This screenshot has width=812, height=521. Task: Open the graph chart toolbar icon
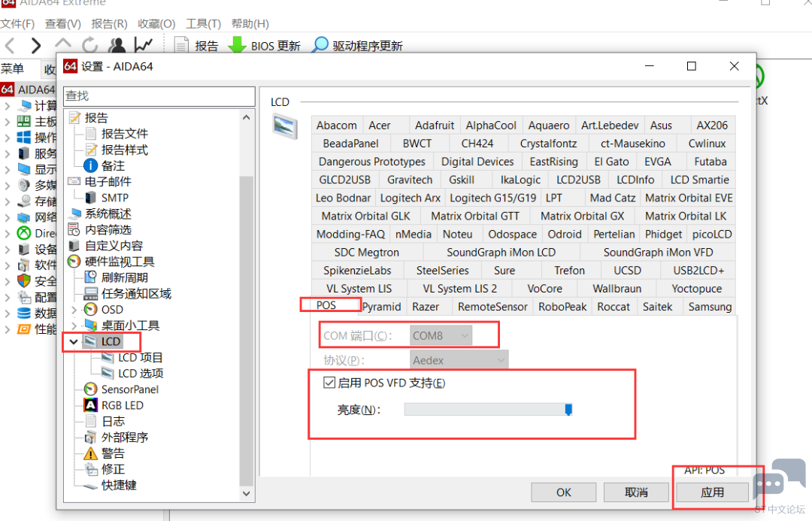pyautogui.click(x=144, y=45)
